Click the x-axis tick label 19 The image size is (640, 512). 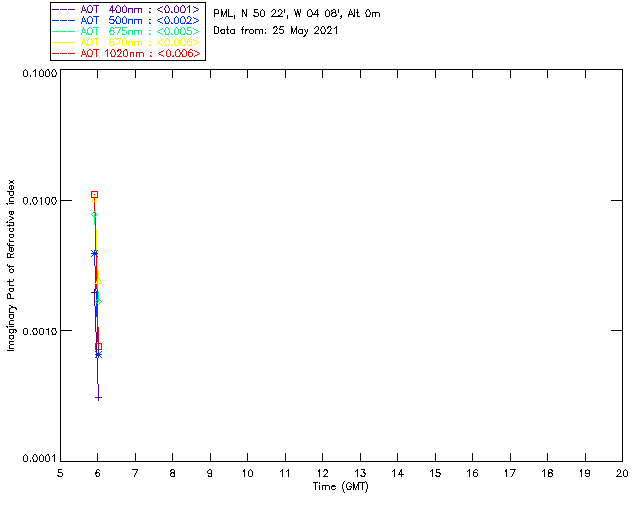(585, 474)
